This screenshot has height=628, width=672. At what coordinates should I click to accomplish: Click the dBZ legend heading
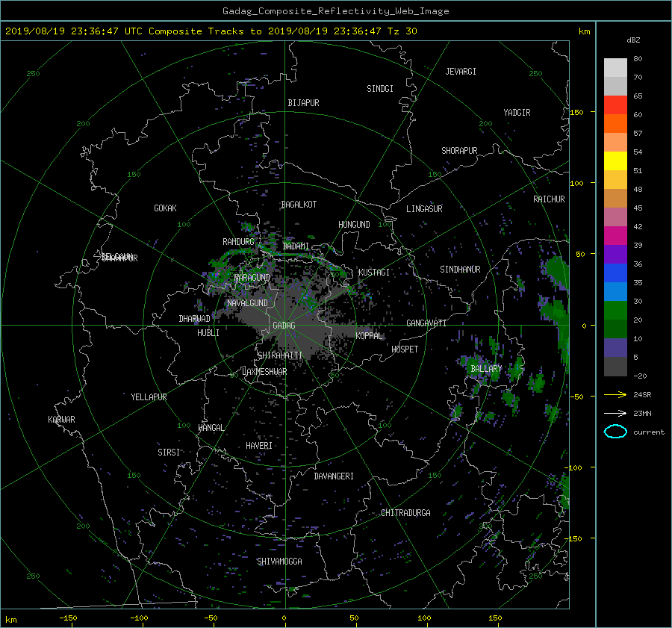pos(633,40)
